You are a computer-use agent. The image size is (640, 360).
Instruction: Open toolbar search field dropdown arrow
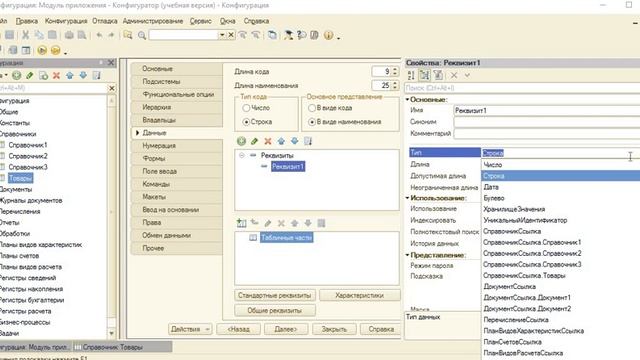222,36
